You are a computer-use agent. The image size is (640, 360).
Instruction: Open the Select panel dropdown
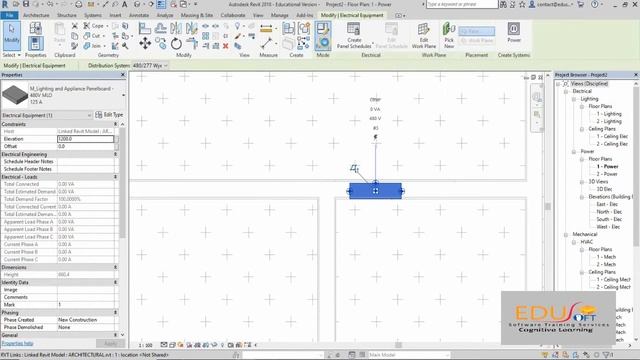tap(11, 55)
